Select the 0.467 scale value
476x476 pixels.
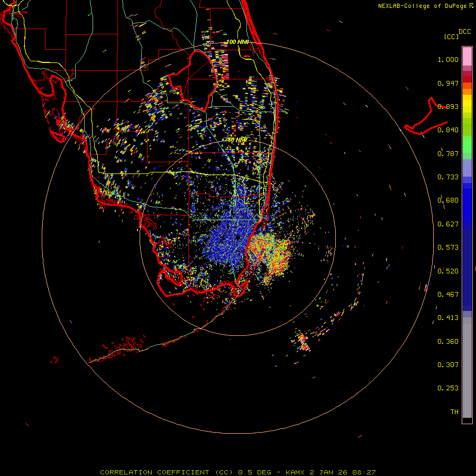[448, 295]
